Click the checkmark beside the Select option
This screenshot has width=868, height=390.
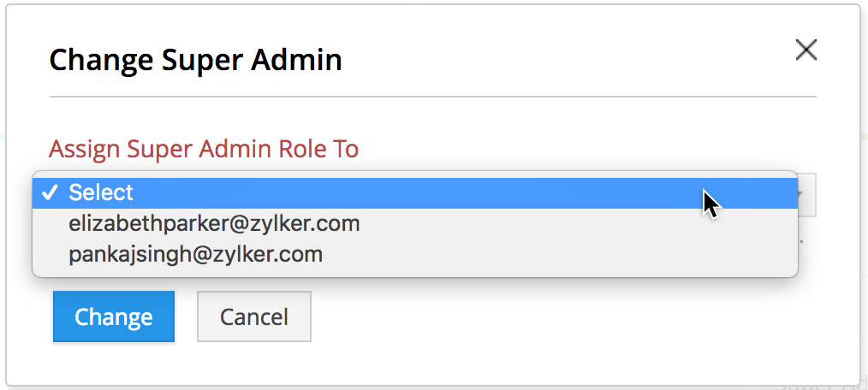click(51, 192)
